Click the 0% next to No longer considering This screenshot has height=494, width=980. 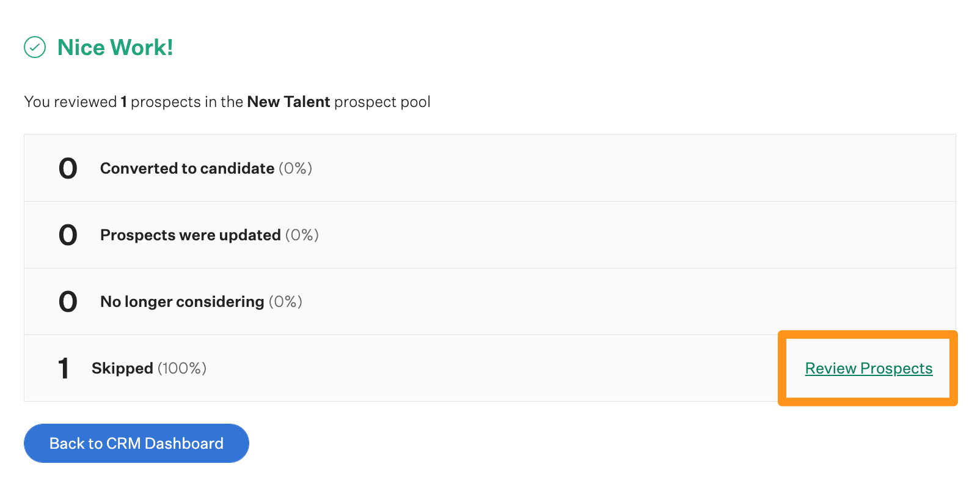(285, 301)
